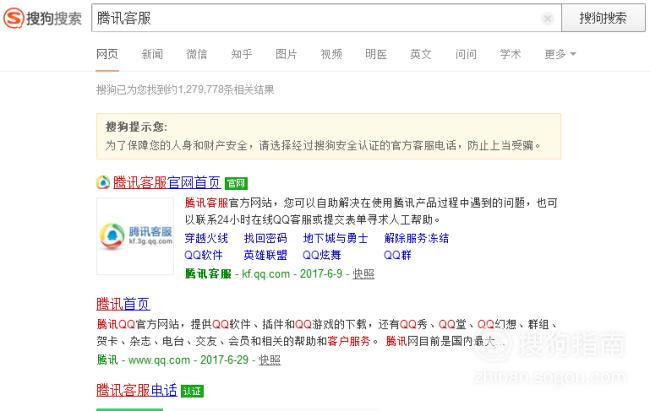The height and width of the screenshot is (411, 650).
Task: Open the 解除服务冻结 sublink
Action: click(416, 238)
